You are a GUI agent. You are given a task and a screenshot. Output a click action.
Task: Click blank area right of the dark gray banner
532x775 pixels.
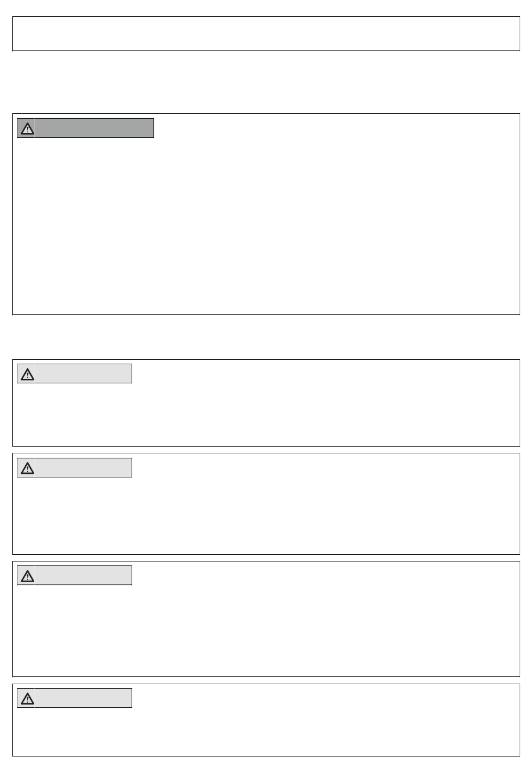(x=336, y=128)
